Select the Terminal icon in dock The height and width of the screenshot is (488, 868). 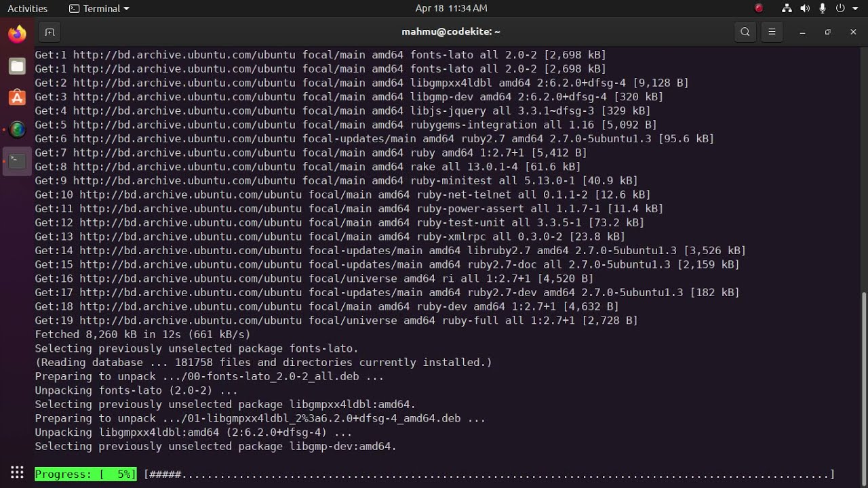tap(17, 161)
